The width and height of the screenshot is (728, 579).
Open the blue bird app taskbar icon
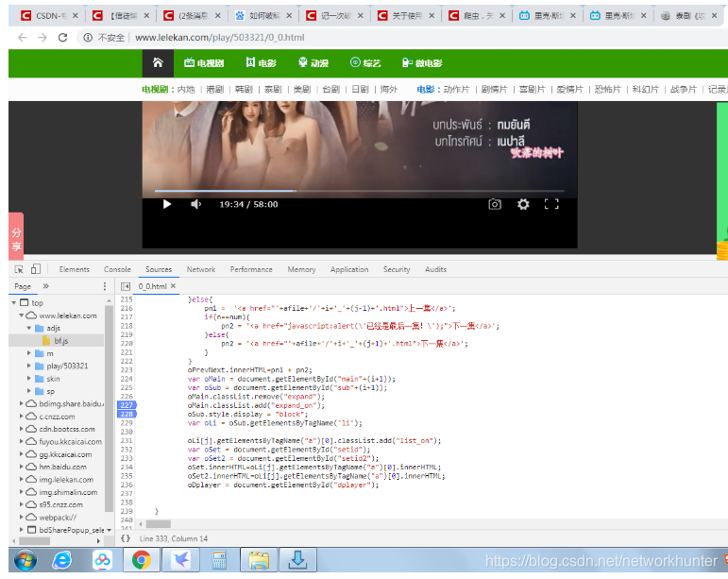[180, 560]
